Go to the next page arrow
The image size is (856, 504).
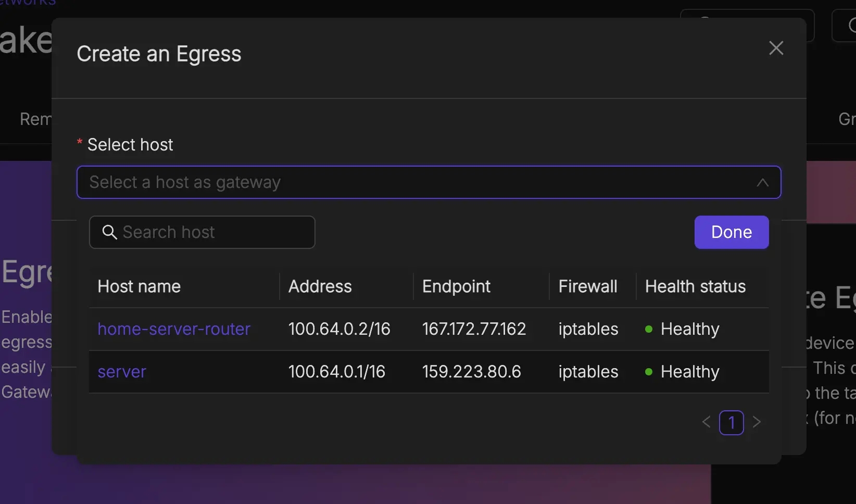[757, 422]
